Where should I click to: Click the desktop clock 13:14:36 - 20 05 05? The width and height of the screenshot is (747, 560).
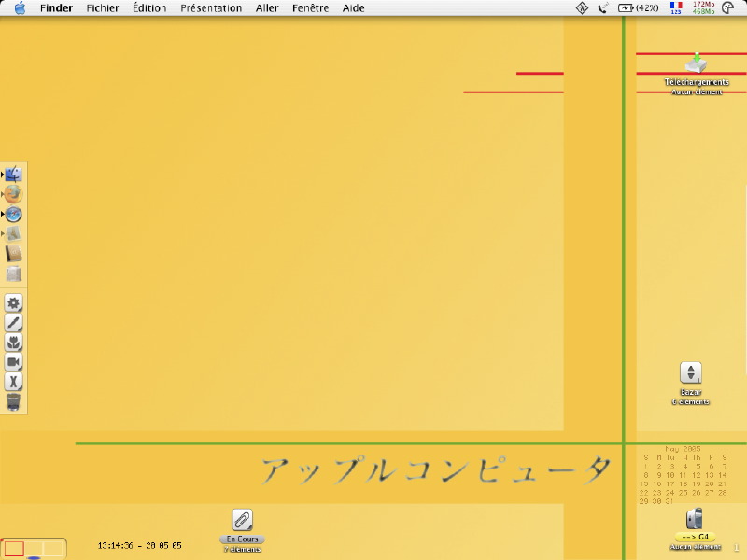pos(139,546)
